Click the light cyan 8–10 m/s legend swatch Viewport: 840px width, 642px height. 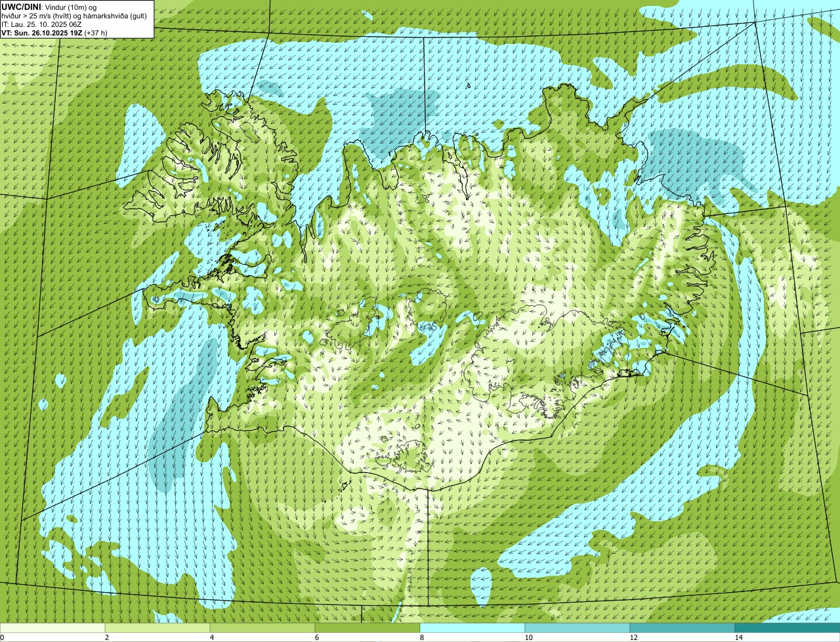click(472, 628)
